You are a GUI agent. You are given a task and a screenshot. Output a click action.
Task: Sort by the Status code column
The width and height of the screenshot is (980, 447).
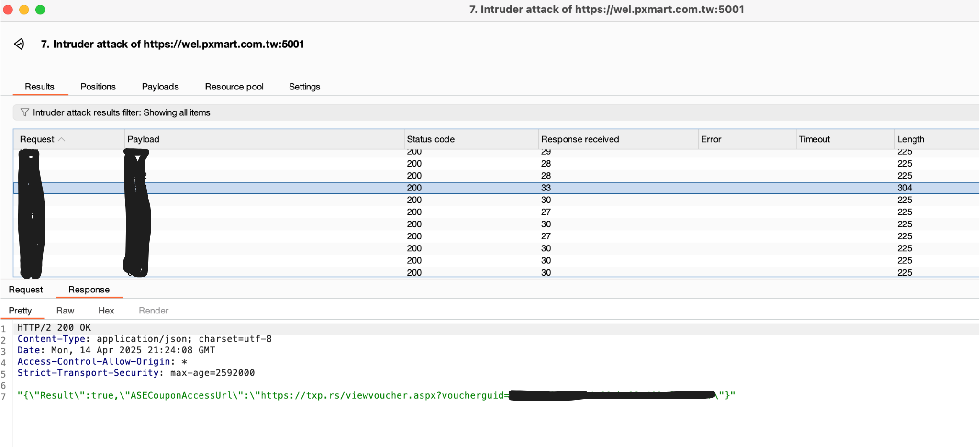click(x=471, y=139)
